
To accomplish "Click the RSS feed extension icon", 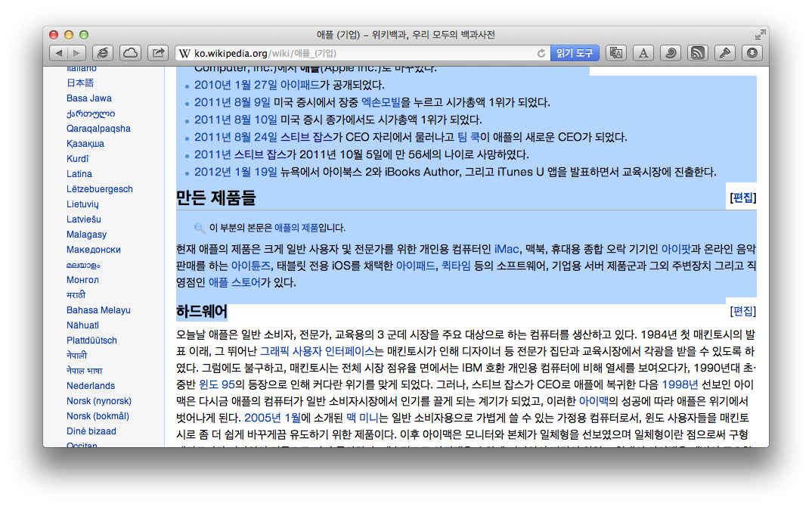I will pos(698,53).
